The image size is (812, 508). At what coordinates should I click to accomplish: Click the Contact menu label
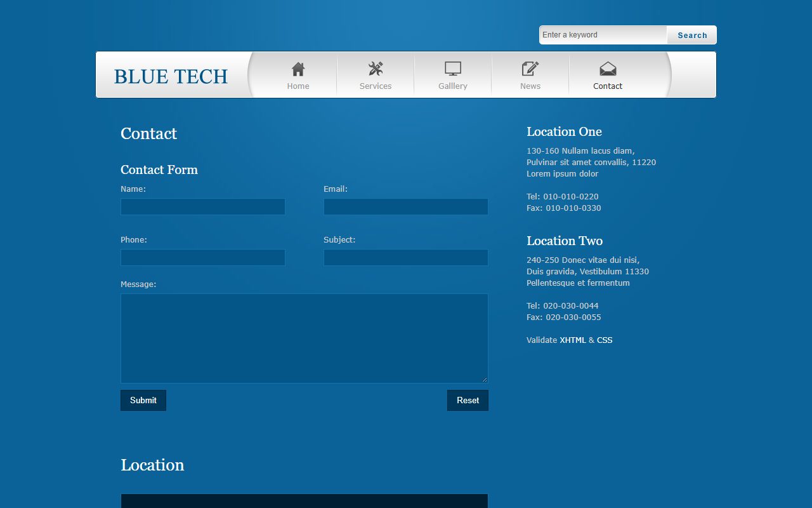click(x=608, y=86)
